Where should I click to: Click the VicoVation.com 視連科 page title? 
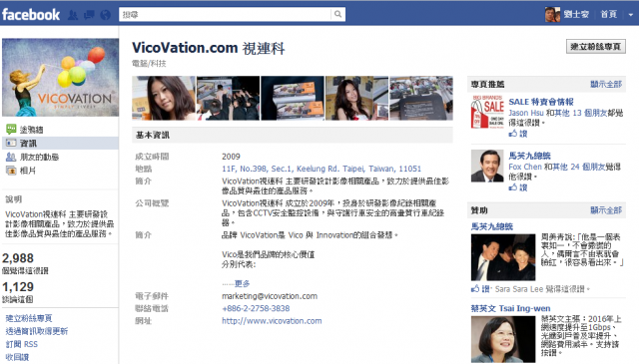point(209,48)
